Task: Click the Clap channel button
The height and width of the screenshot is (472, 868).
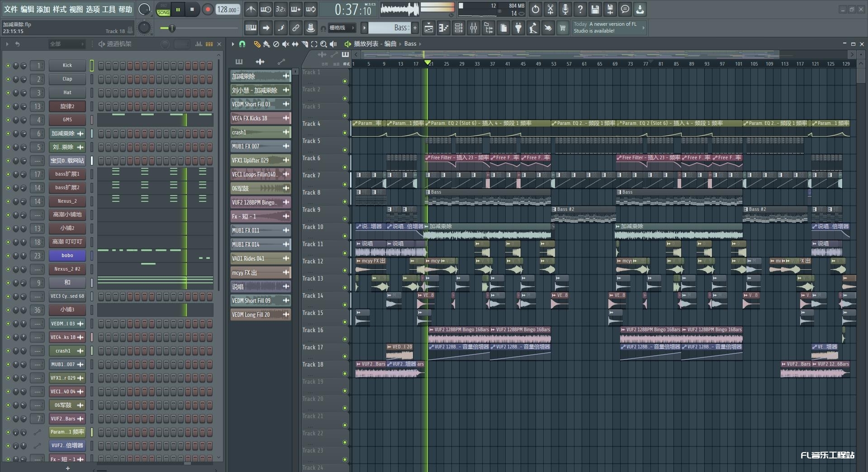Action: (x=67, y=79)
